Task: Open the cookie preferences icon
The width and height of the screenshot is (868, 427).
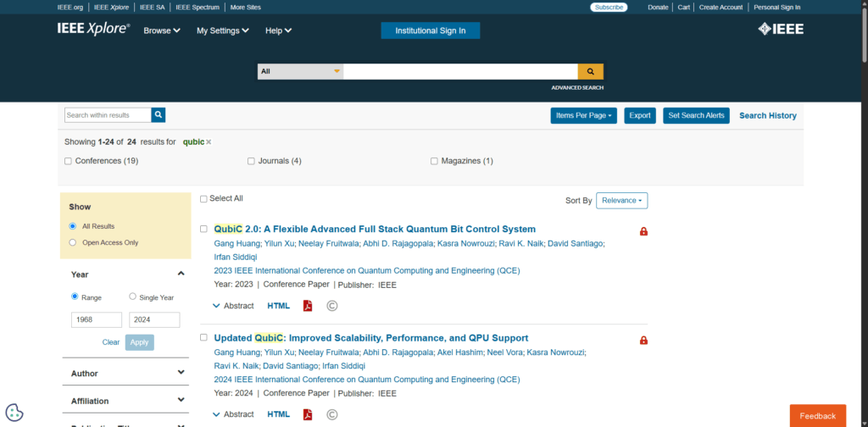Action: point(14,413)
